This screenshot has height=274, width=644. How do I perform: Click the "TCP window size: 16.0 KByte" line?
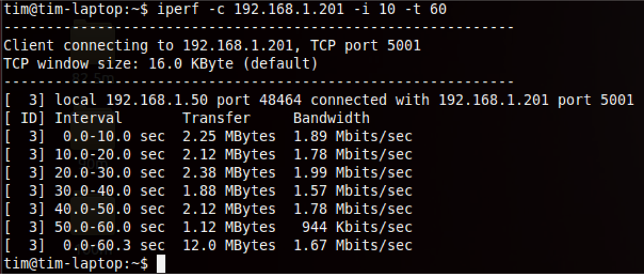coord(160,64)
